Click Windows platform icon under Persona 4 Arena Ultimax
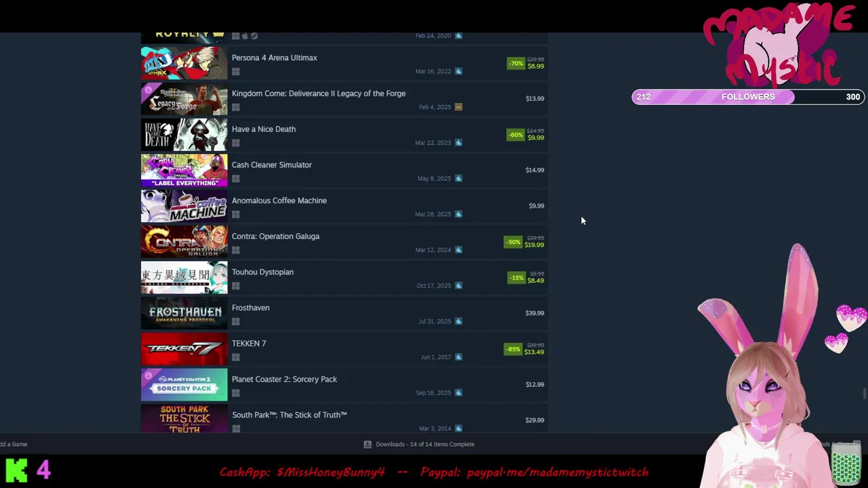868x488 pixels. pyautogui.click(x=235, y=71)
